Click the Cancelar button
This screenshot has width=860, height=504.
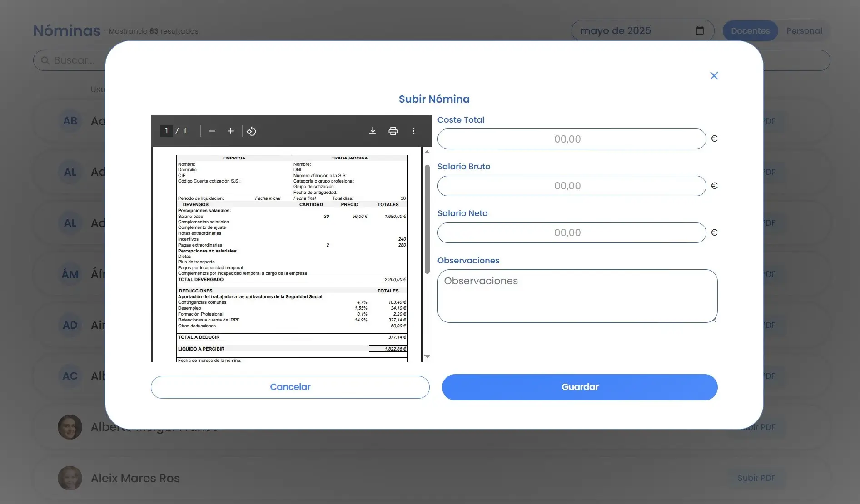click(x=290, y=387)
